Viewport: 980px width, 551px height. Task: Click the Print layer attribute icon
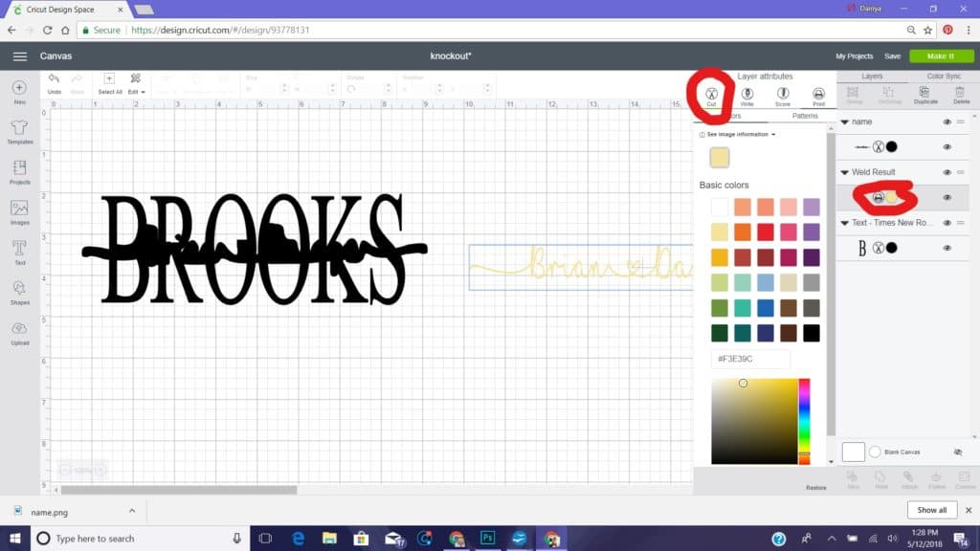point(818,94)
